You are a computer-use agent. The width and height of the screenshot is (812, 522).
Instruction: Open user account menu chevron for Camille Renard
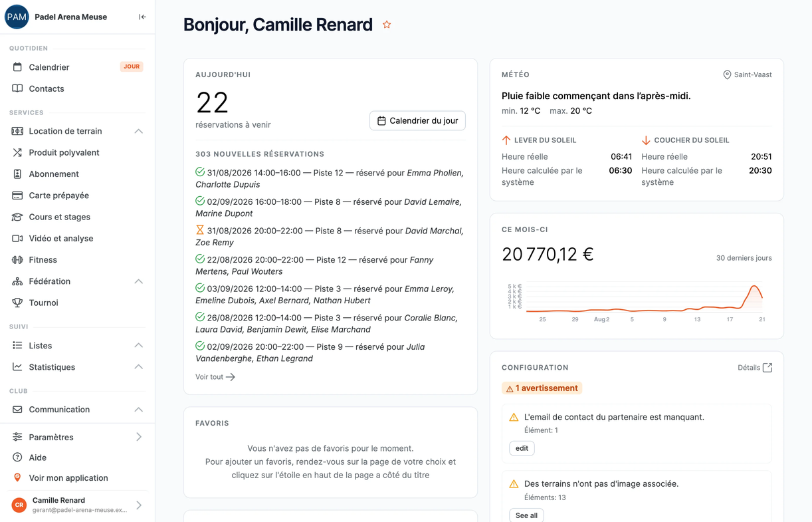(x=139, y=505)
